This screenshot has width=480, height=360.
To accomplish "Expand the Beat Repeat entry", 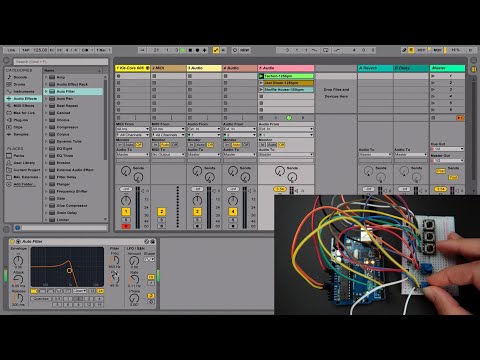I will point(46,106).
